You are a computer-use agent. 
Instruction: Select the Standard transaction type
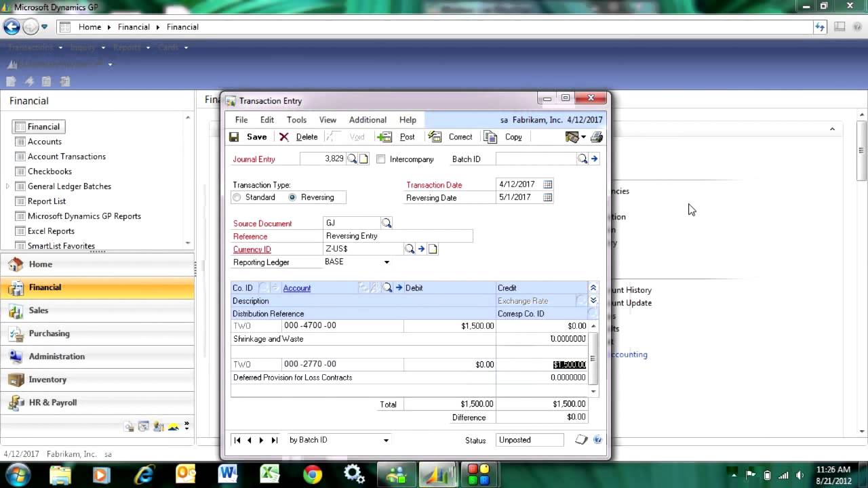pos(237,197)
